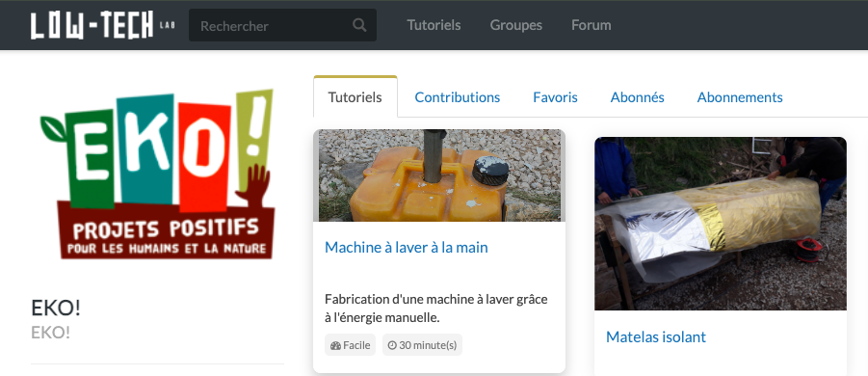Image resolution: width=868 pixels, height=376 pixels.
Task: Click the clock icon beside 30 minute(s)
Action: click(392, 345)
